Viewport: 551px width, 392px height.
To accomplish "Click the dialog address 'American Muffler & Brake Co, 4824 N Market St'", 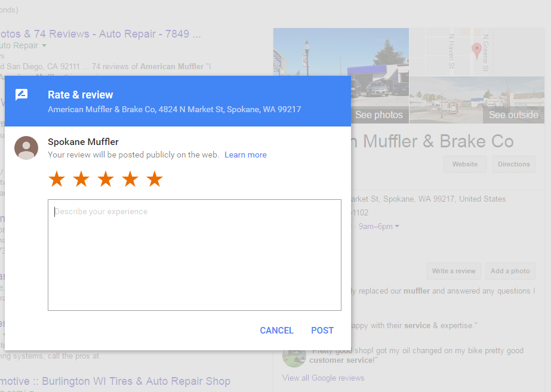I will 174,109.
